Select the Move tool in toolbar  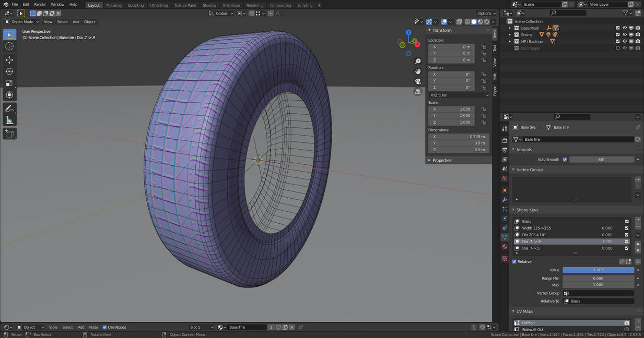click(x=9, y=59)
